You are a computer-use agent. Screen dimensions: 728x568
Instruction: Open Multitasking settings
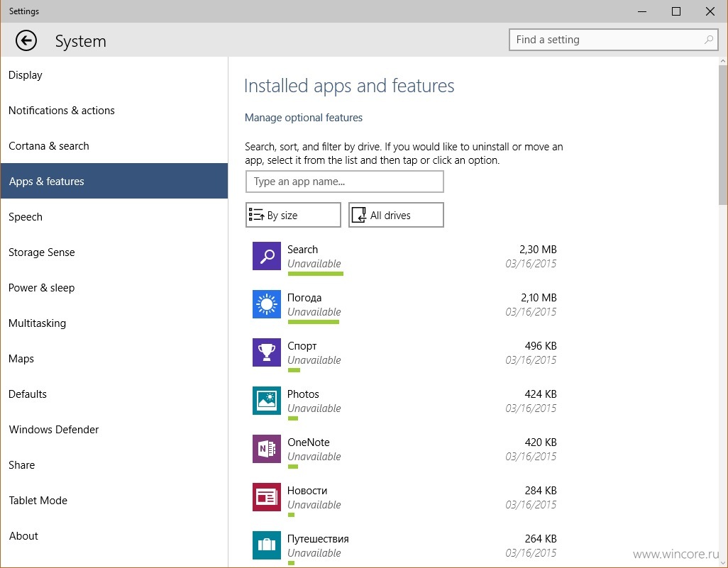(x=114, y=323)
